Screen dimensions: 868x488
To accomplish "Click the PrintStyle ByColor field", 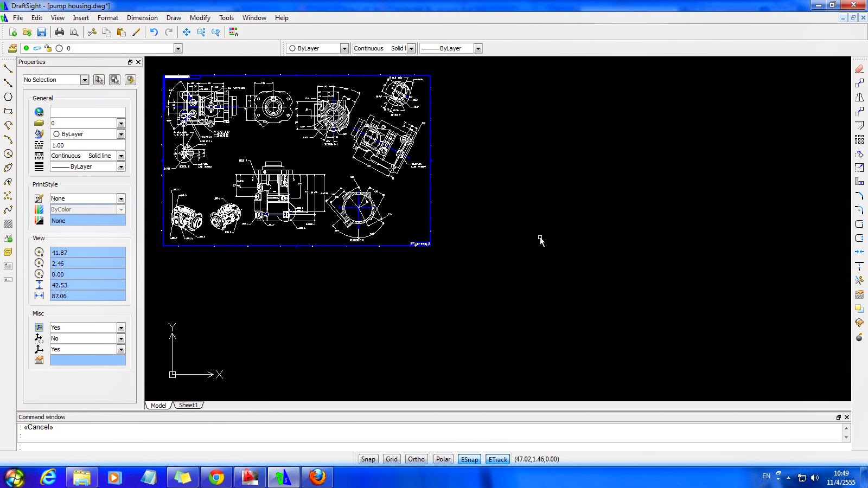I will pyautogui.click(x=87, y=209).
